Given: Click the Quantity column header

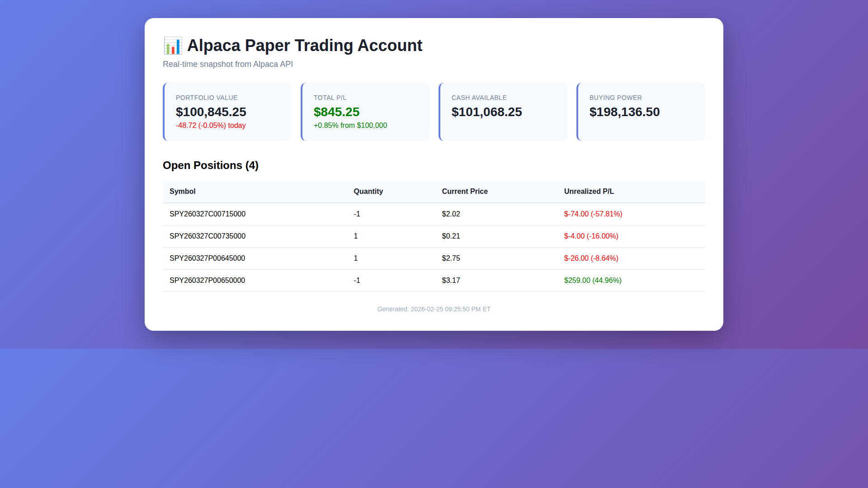Looking at the screenshot, I should point(368,192).
